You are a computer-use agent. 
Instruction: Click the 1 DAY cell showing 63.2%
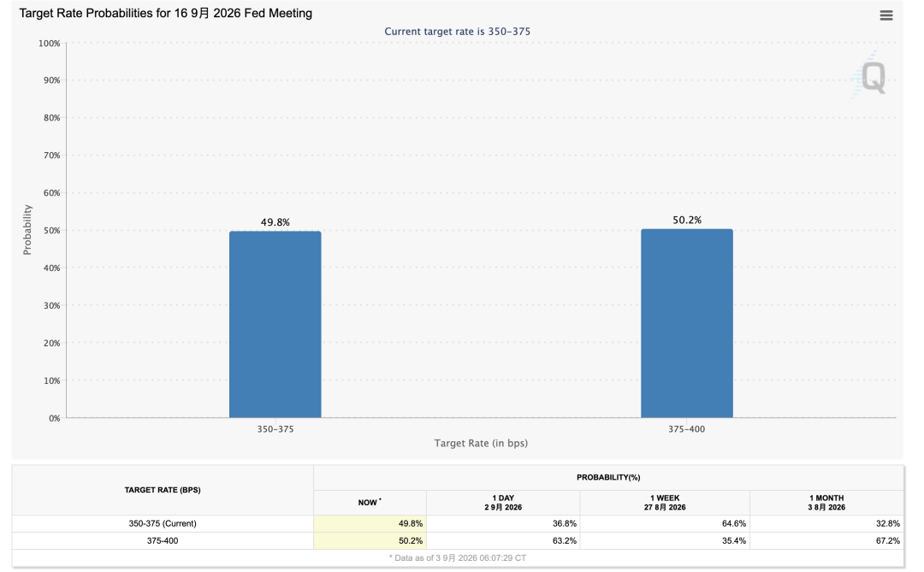click(x=503, y=540)
